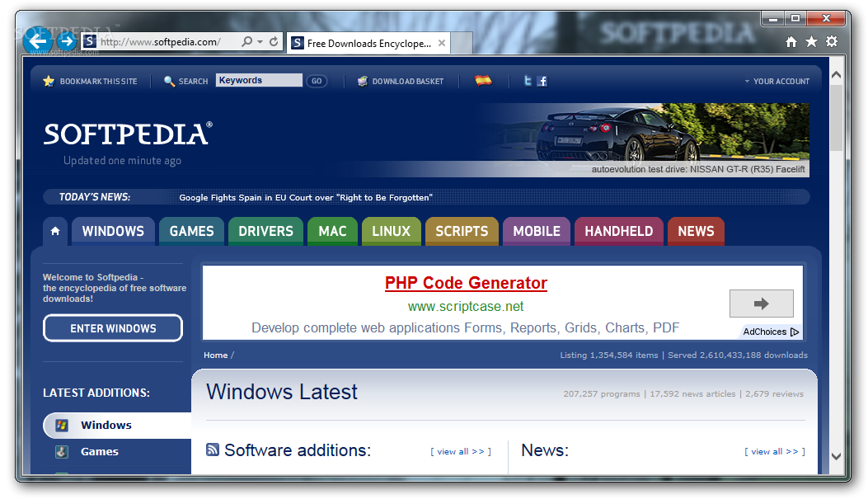The height and width of the screenshot is (499, 868).
Task: Click the GO search button
Action: (317, 81)
